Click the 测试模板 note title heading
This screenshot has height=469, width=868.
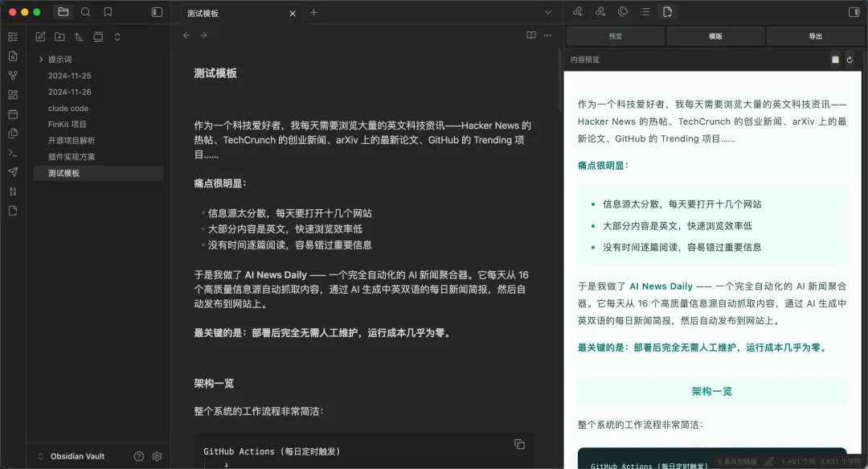click(x=215, y=73)
